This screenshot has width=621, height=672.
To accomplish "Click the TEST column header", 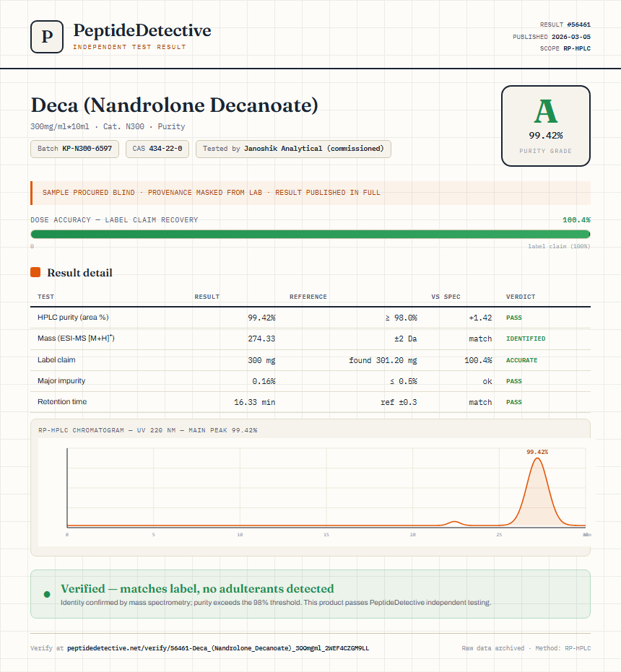I will click(46, 297).
